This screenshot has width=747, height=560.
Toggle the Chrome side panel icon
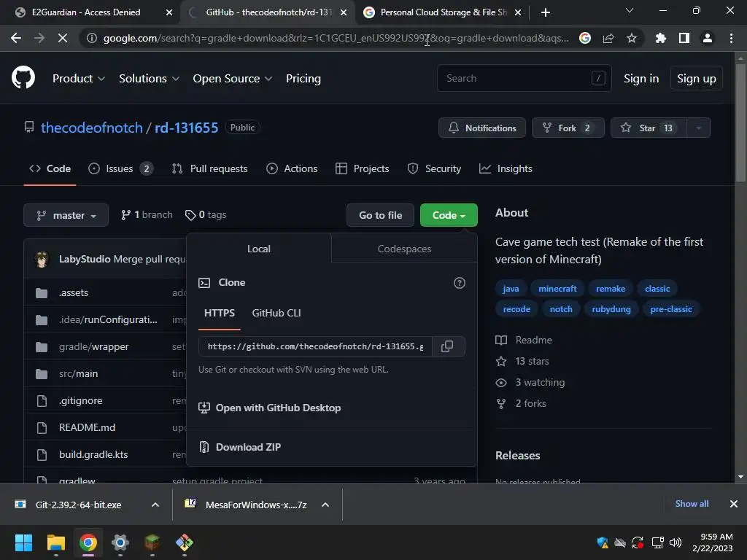(x=684, y=38)
